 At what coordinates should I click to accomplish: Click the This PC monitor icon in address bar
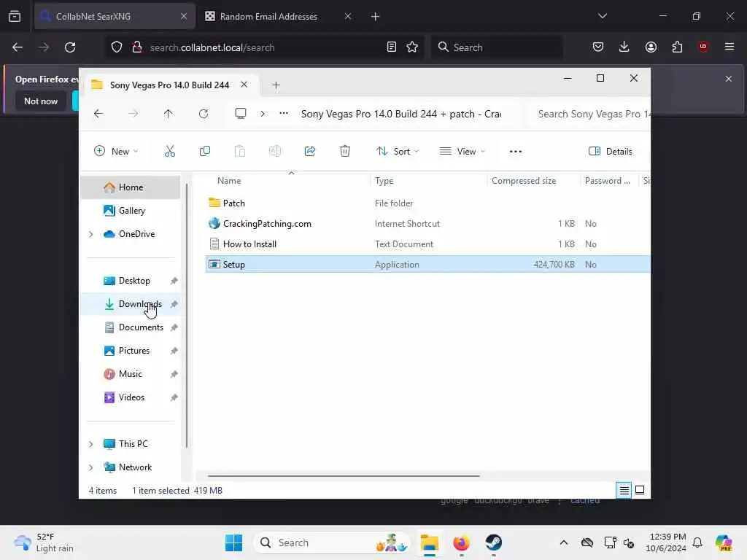tap(241, 114)
